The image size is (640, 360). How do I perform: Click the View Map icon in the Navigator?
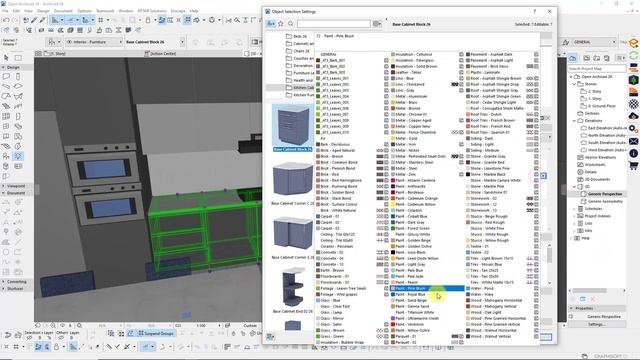pos(587,58)
